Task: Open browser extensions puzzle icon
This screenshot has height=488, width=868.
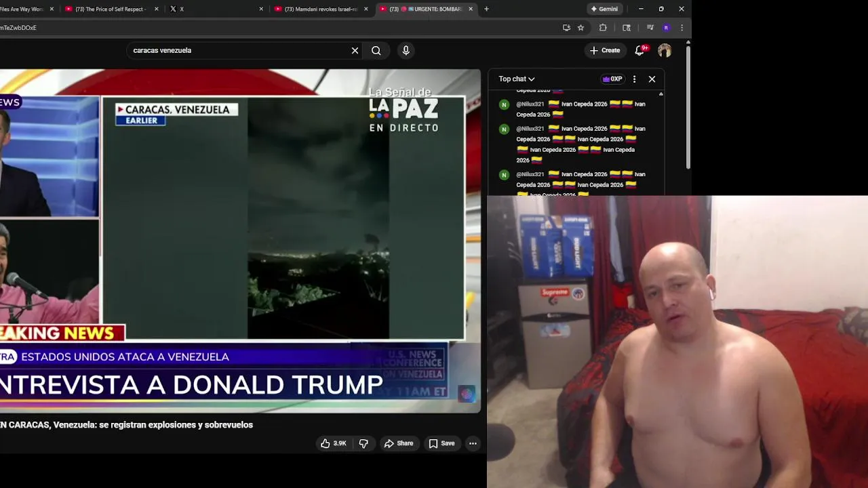Action: pyautogui.click(x=603, y=28)
